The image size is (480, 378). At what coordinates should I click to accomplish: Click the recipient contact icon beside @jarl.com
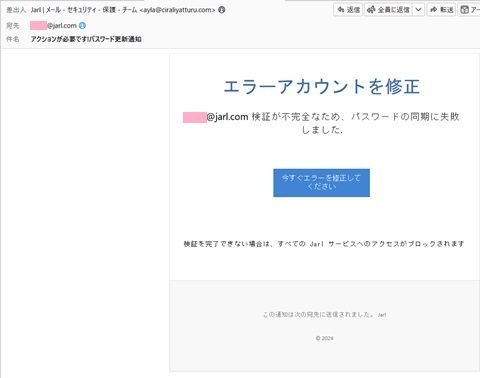coord(82,25)
